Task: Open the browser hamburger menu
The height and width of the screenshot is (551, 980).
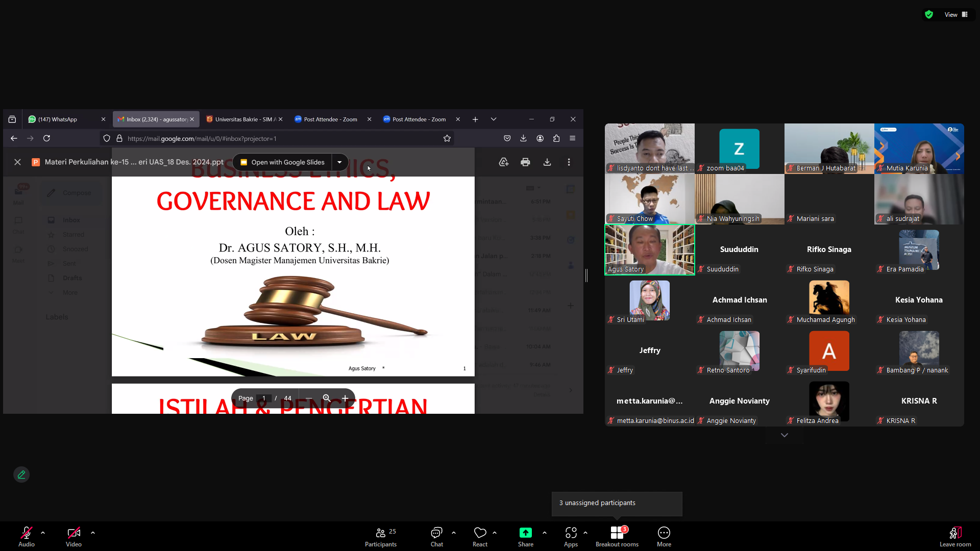Action: coord(573,138)
